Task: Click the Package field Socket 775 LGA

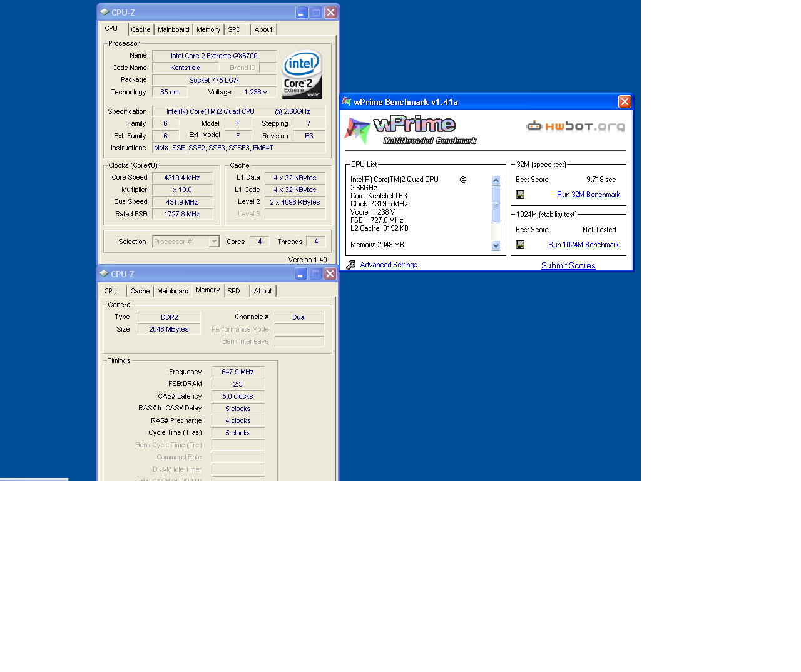Action: (214, 80)
